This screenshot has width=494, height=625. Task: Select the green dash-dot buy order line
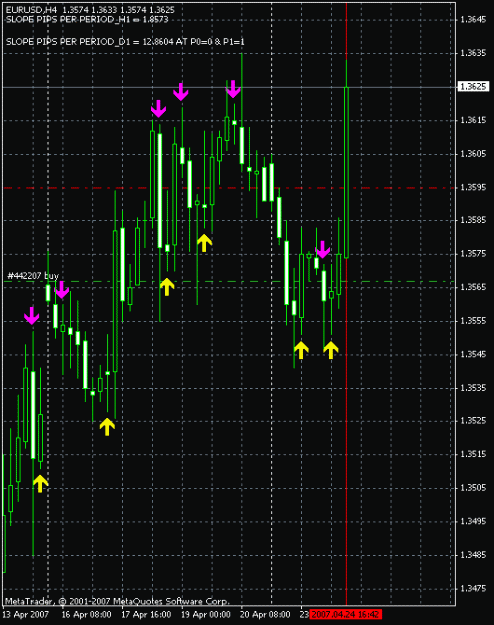point(229,282)
